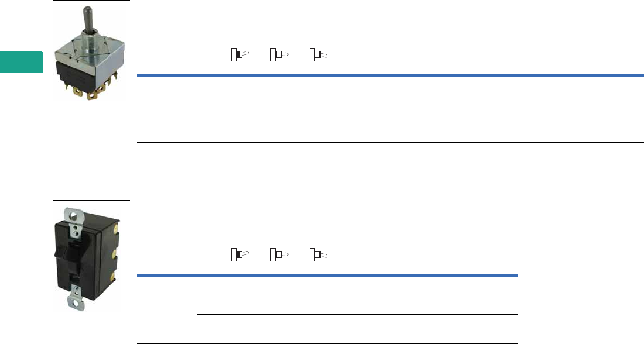Click the header row of the upper table
644x344 pixels.
[x=386, y=92]
